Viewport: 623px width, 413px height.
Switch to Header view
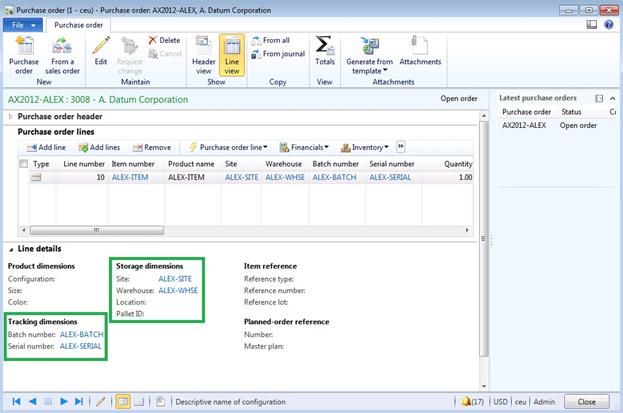[x=203, y=55]
